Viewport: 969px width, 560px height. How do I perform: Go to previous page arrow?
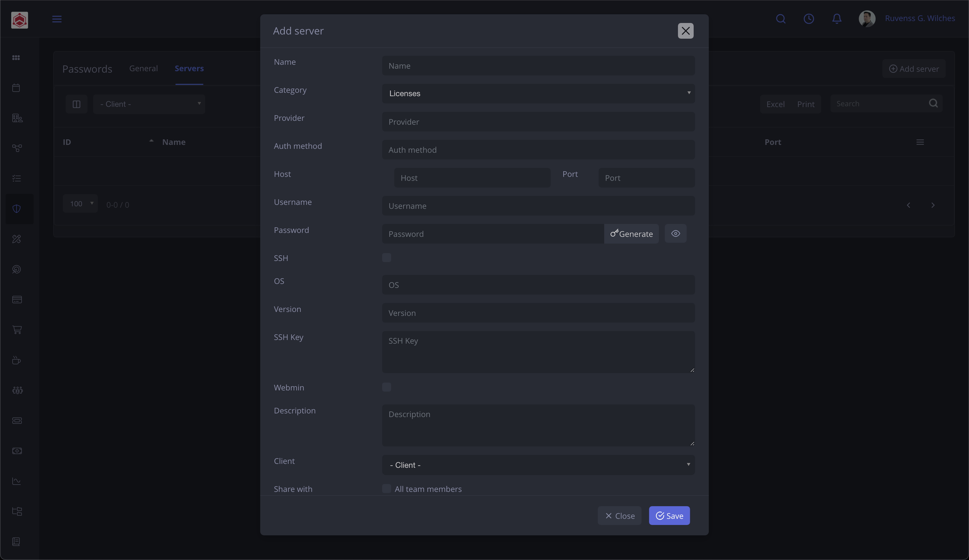click(909, 205)
